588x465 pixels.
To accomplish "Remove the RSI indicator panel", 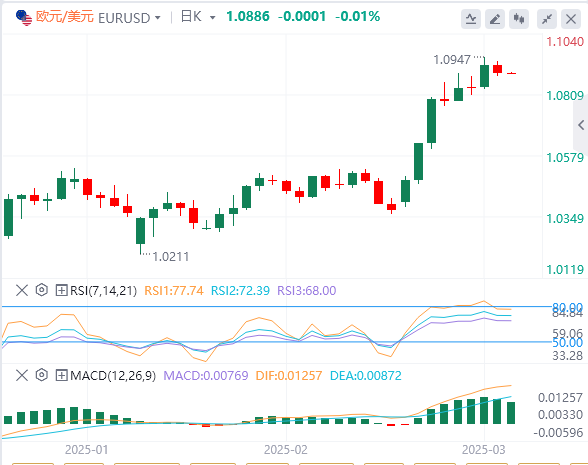I will click(22, 290).
